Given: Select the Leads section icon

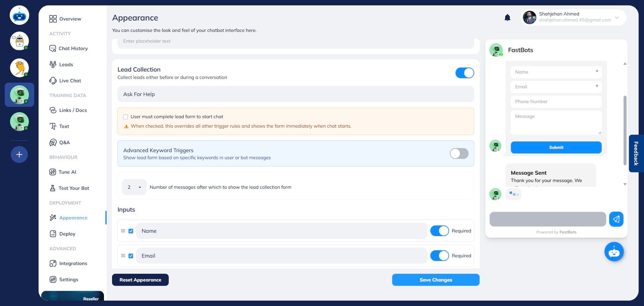Looking at the screenshot, I should [53, 64].
